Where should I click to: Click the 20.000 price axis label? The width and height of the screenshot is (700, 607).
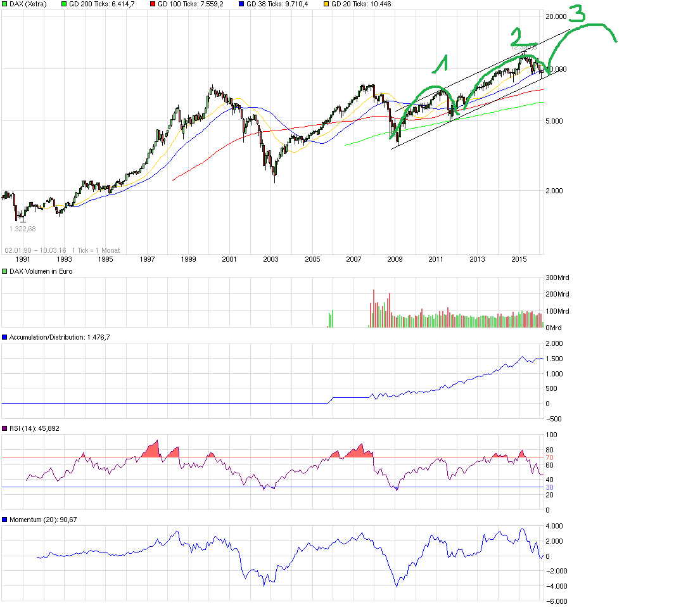(556, 16)
